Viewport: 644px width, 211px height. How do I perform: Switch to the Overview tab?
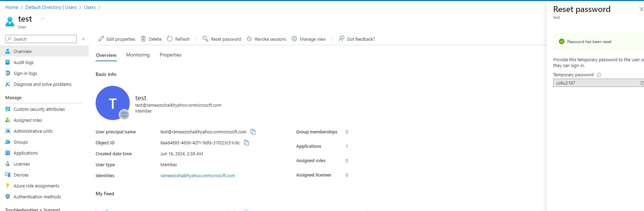click(x=106, y=55)
